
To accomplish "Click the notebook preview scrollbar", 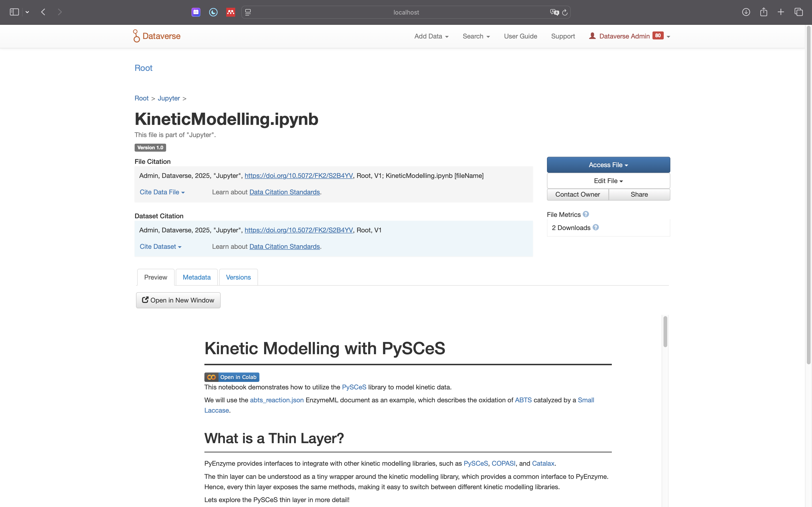I will pos(665,331).
